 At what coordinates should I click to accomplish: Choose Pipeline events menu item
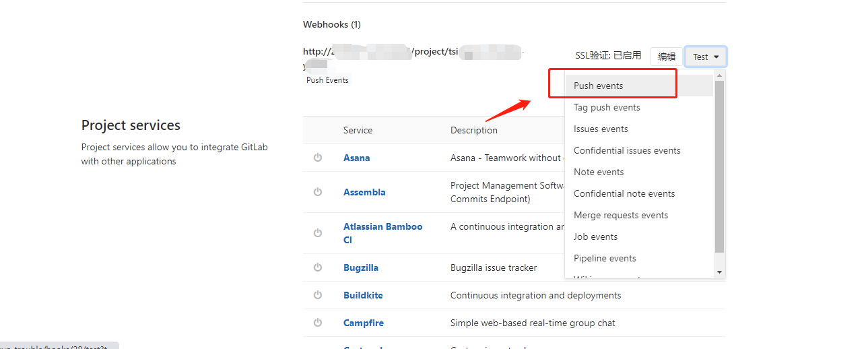click(x=638, y=258)
